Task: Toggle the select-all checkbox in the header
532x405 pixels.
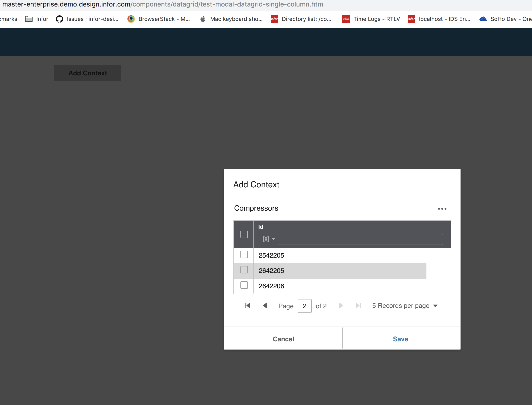Action: click(x=244, y=234)
